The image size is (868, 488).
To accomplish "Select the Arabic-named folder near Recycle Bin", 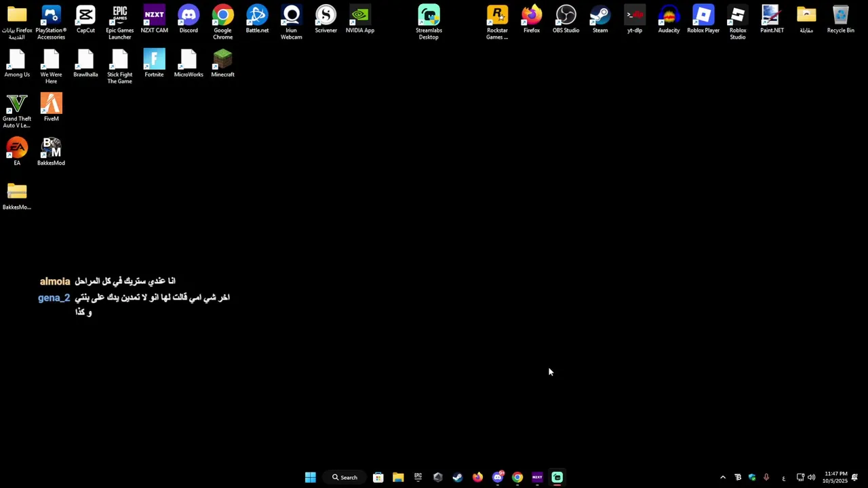I will (x=806, y=19).
